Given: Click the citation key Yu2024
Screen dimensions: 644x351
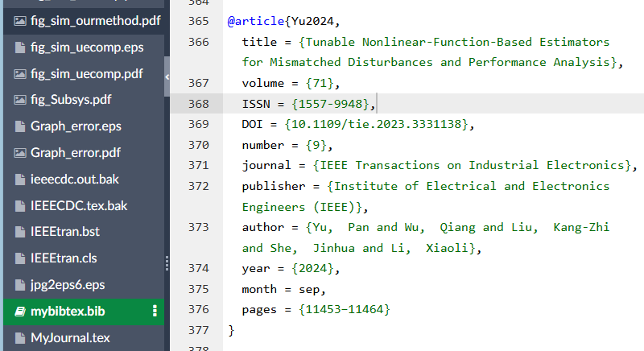Looking at the screenshot, I should (x=312, y=22).
